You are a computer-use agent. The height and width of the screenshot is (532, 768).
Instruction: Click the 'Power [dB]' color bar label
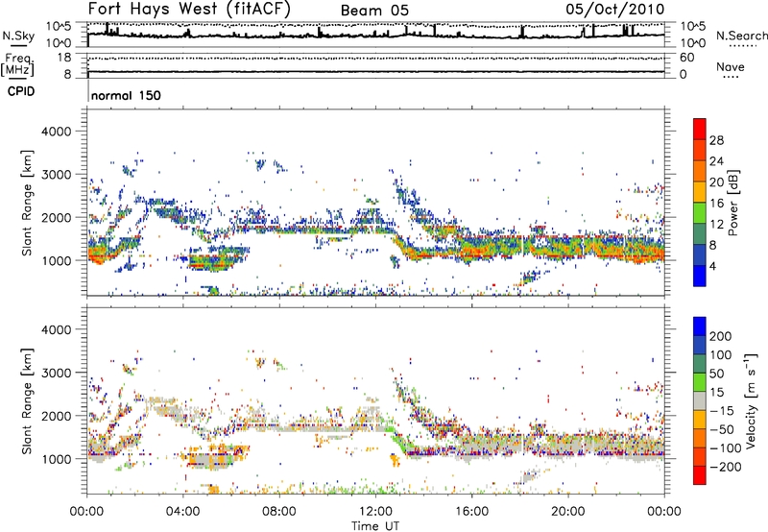(x=732, y=203)
